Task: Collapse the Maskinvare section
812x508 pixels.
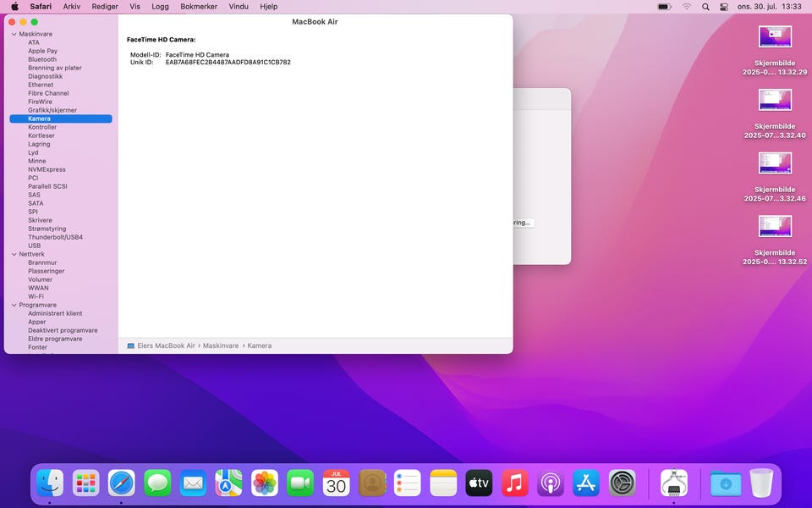Action: click(14, 34)
